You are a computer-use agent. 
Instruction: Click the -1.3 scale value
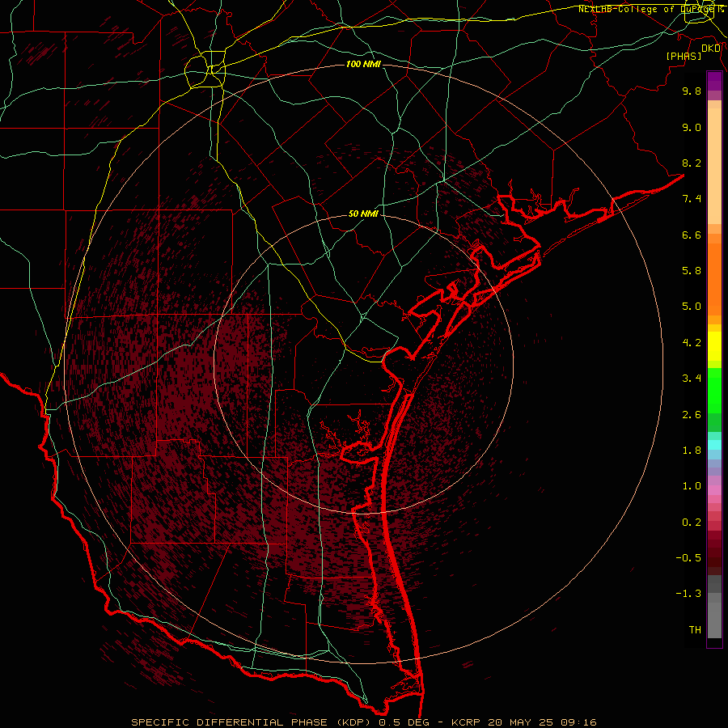688,594
